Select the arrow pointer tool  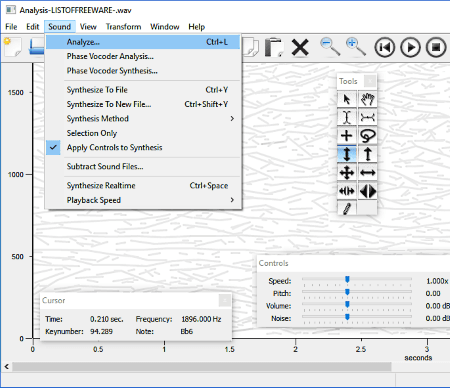(347, 99)
